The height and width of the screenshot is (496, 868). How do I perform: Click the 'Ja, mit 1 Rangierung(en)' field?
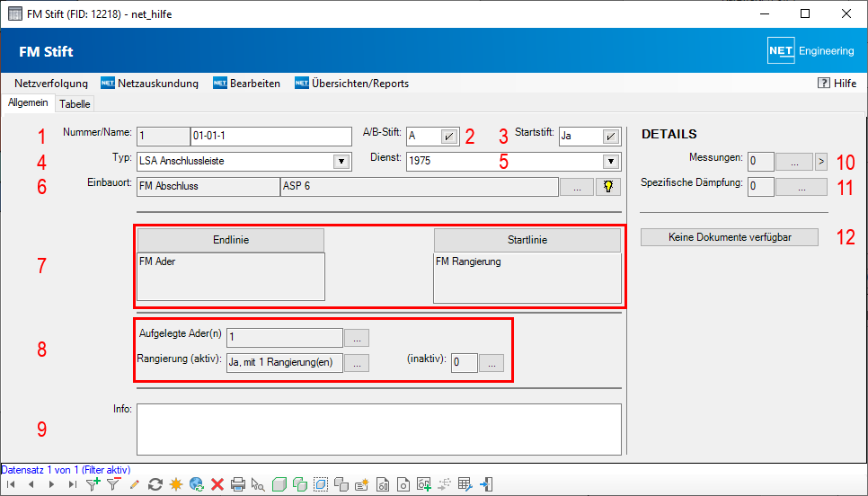pyautogui.click(x=285, y=363)
